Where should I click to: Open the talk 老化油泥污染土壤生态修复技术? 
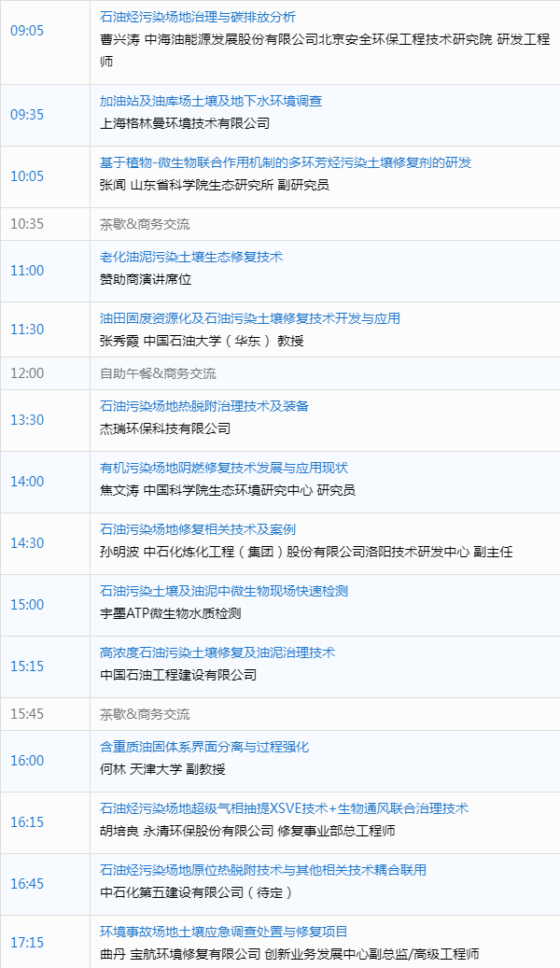pyautogui.click(x=191, y=256)
